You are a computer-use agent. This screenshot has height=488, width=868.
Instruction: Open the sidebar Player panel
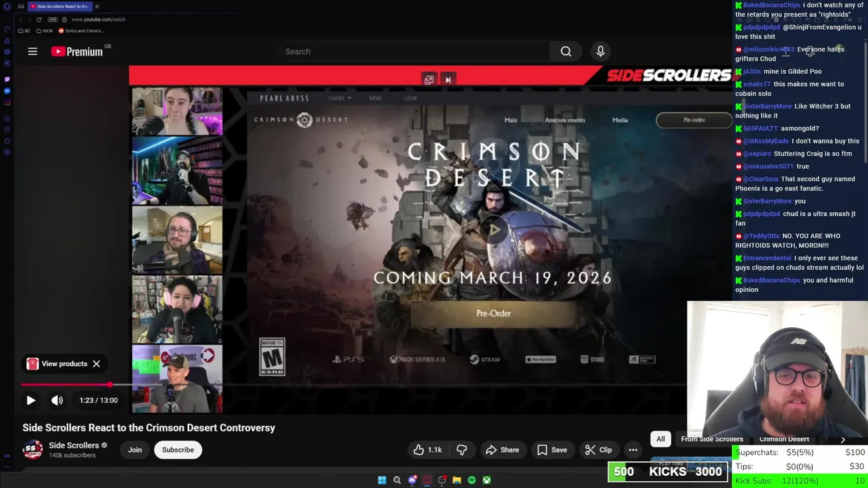[7, 119]
